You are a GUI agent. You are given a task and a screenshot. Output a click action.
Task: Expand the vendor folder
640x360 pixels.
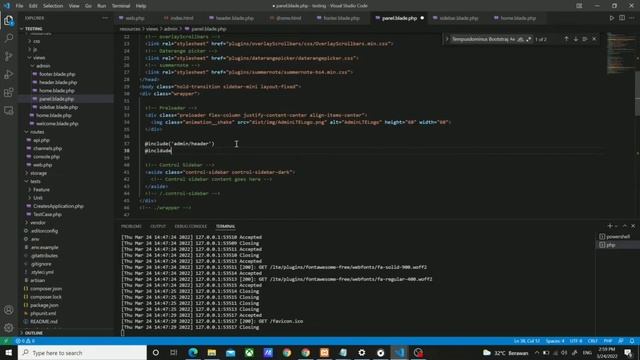pos(38,222)
